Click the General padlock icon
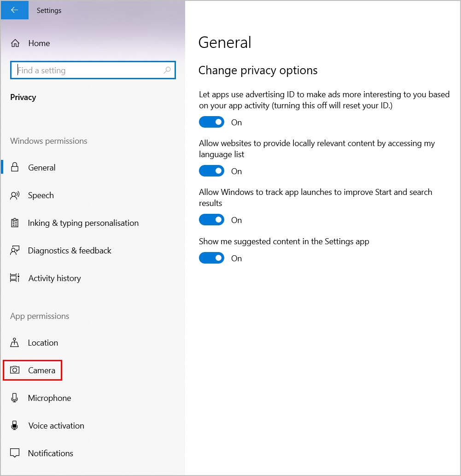The height and width of the screenshot is (476, 461). 15,168
